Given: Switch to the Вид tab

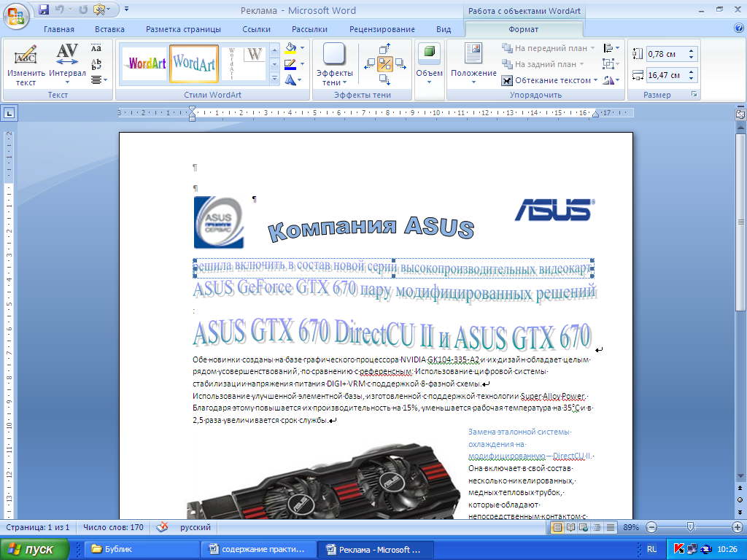Looking at the screenshot, I should (444, 29).
